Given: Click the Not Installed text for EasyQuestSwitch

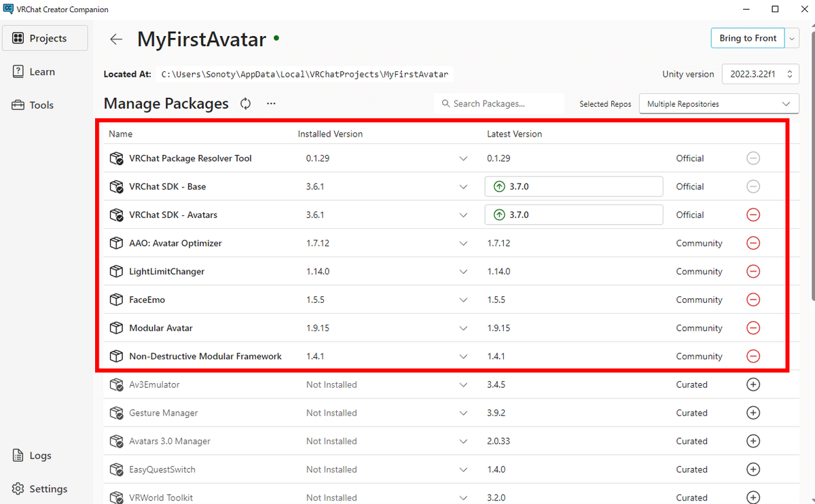Looking at the screenshot, I should click(x=331, y=469).
